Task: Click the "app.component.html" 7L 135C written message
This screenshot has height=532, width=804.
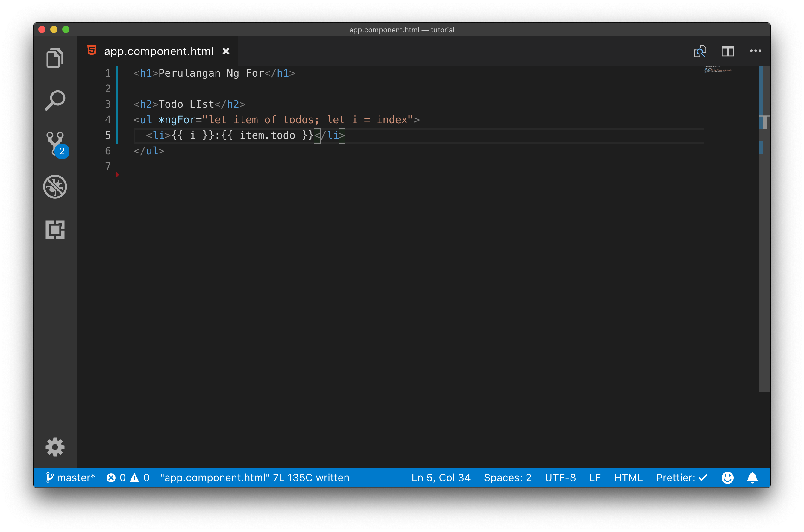Action: (x=254, y=478)
